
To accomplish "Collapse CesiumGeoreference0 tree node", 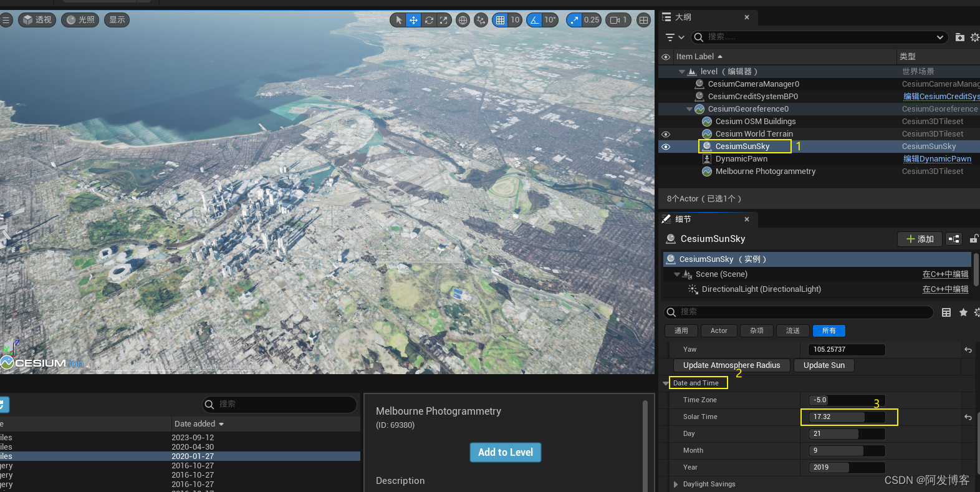I will click(689, 109).
